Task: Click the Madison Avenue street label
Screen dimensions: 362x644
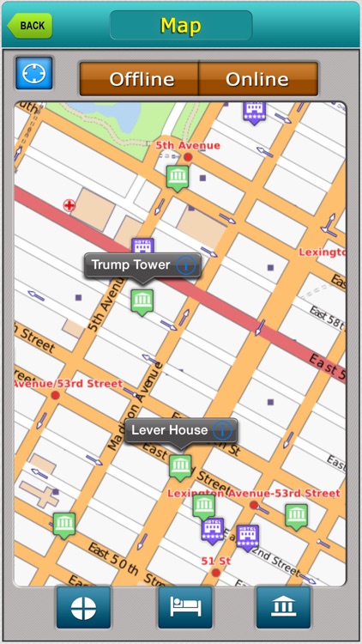Action: 135,407
